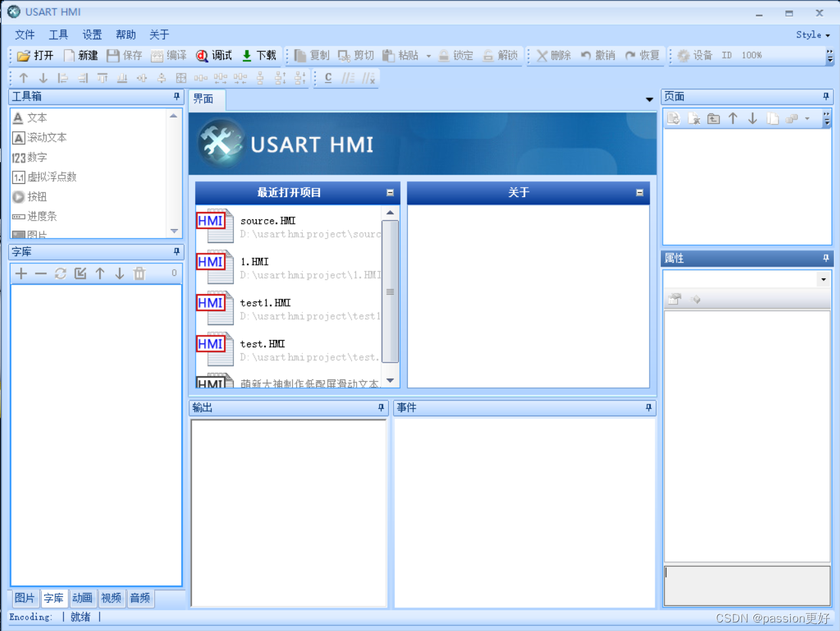This screenshot has height=631, width=840.
Task: Collapse the 关于 section
Action: pyautogui.click(x=640, y=192)
